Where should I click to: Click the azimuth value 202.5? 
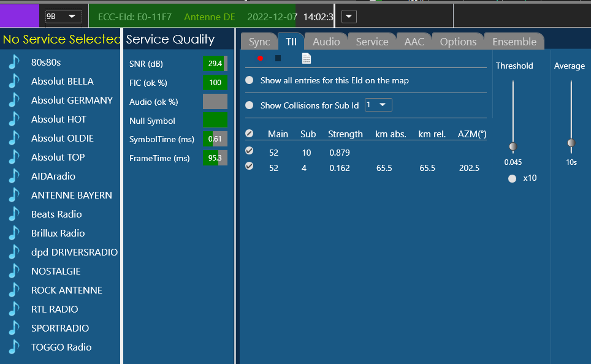tap(469, 168)
